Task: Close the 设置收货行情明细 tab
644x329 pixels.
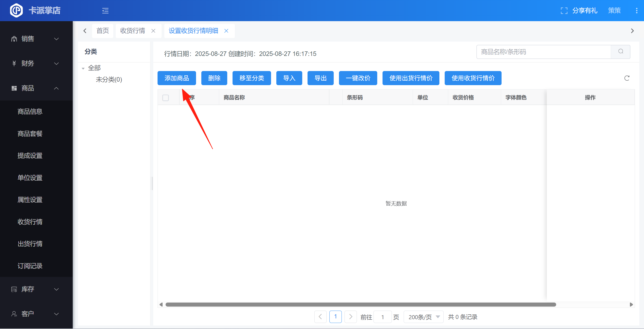Action: [226, 31]
